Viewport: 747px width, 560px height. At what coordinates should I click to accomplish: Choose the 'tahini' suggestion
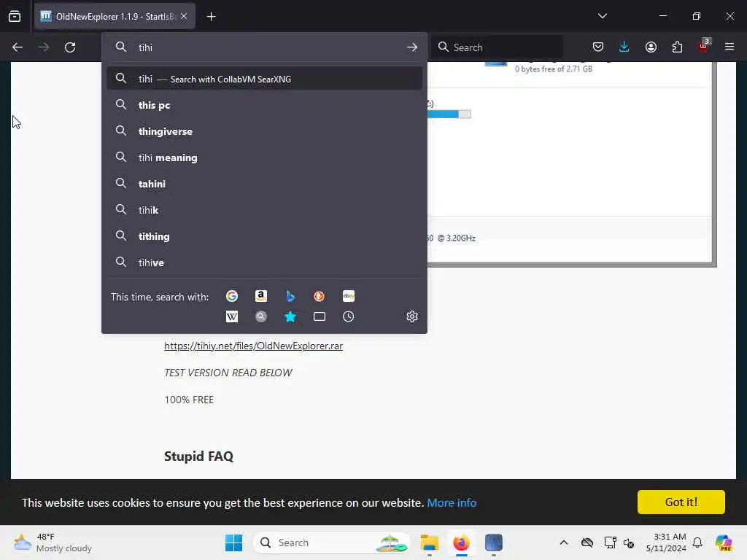pyautogui.click(x=264, y=183)
